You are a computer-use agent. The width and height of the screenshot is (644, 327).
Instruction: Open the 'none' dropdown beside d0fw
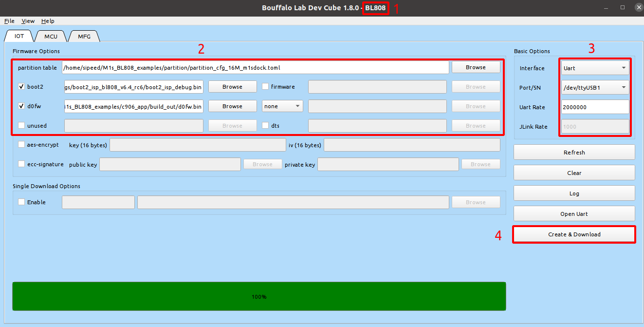(x=282, y=106)
